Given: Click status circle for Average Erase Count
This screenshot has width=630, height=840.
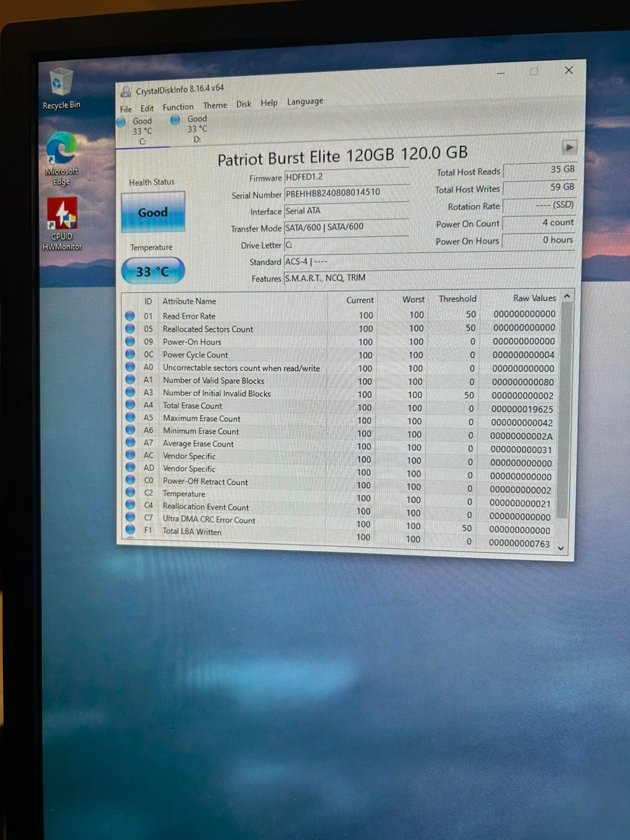Looking at the screenshot, I should [x=130, y=443].
